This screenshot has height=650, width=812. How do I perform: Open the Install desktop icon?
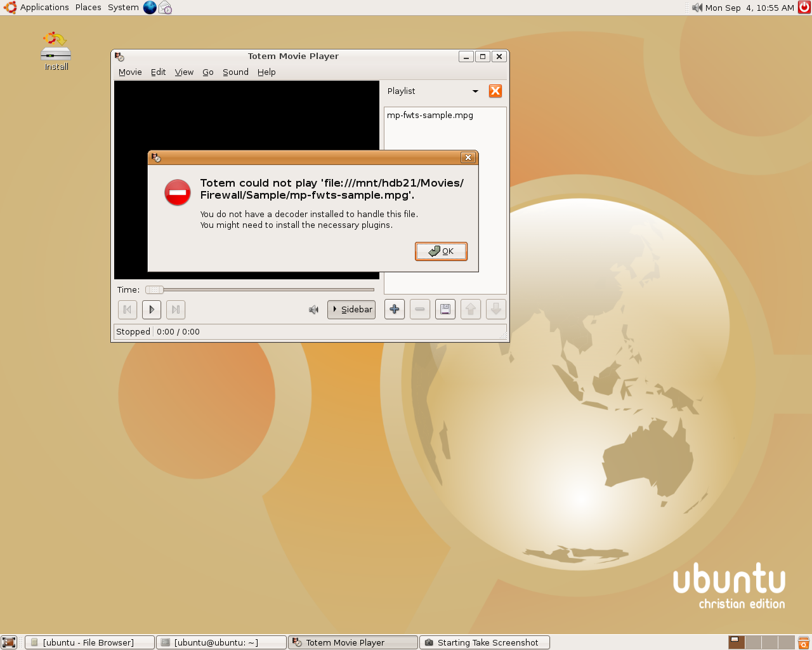pyautogui.click(x=56, y=51)
